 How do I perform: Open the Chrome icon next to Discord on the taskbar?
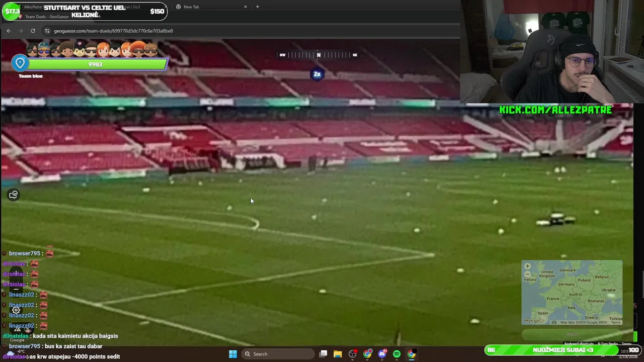pos(368,354)
